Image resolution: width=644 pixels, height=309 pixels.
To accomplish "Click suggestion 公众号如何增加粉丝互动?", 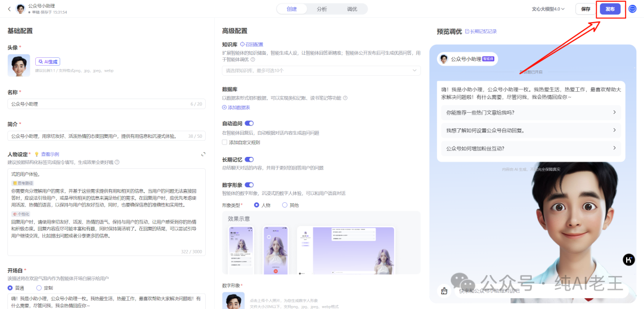I will [x=531, y=148].
